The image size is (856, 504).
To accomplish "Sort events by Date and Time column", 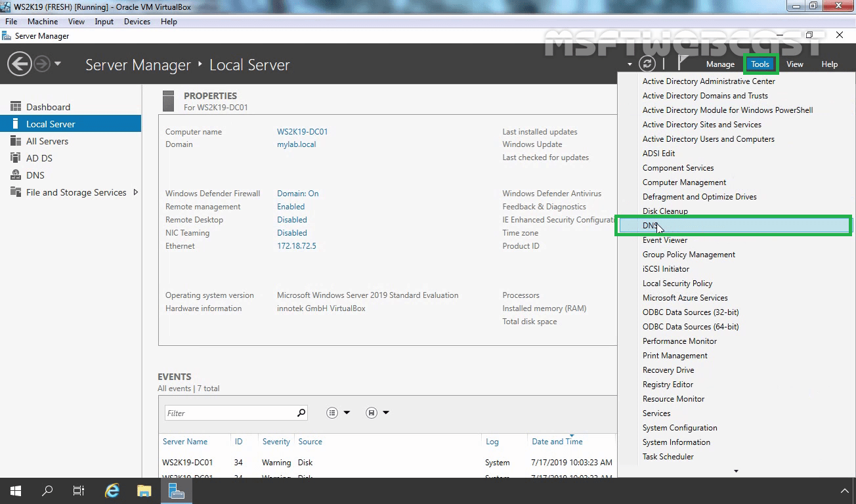I will point(557,442).
